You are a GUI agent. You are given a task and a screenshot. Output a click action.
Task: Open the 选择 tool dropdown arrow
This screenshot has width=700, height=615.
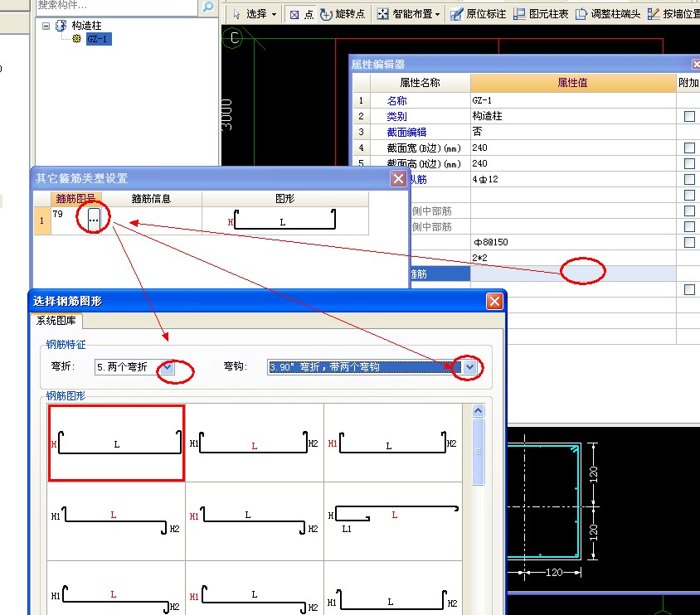pos(274,14)
